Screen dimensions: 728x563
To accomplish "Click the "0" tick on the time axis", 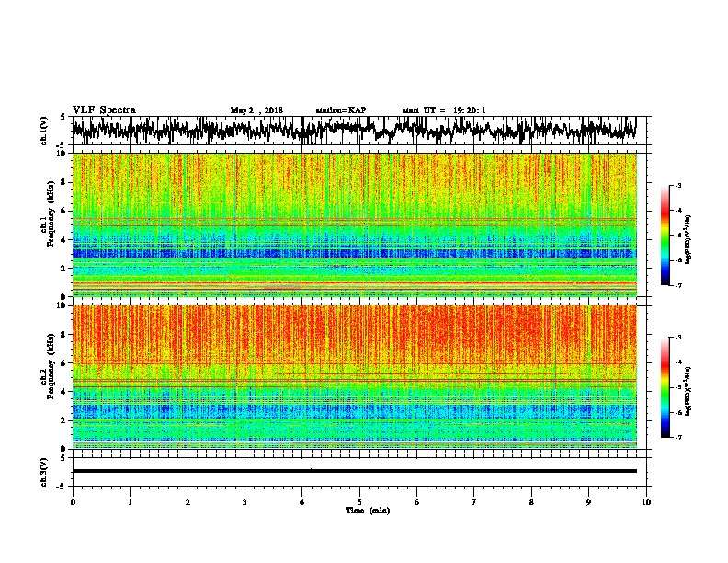I will (x=73, y=502).
